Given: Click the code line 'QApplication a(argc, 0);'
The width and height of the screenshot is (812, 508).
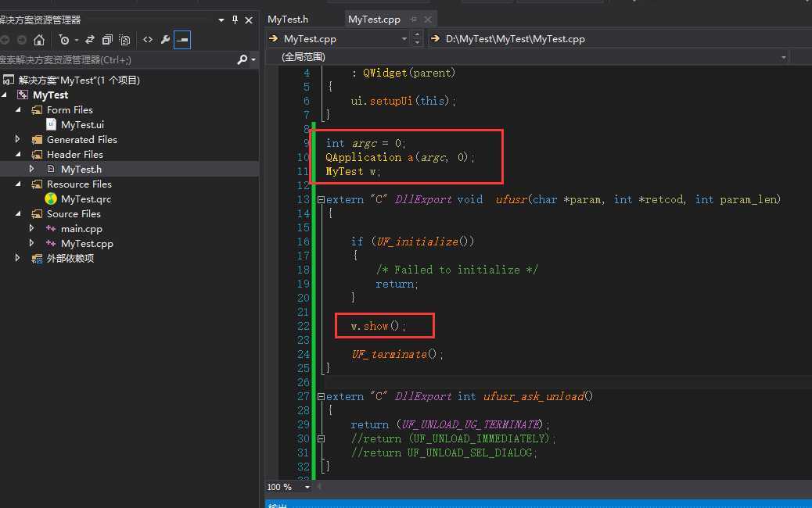Looking at the screenshot, I should [400, 157].
